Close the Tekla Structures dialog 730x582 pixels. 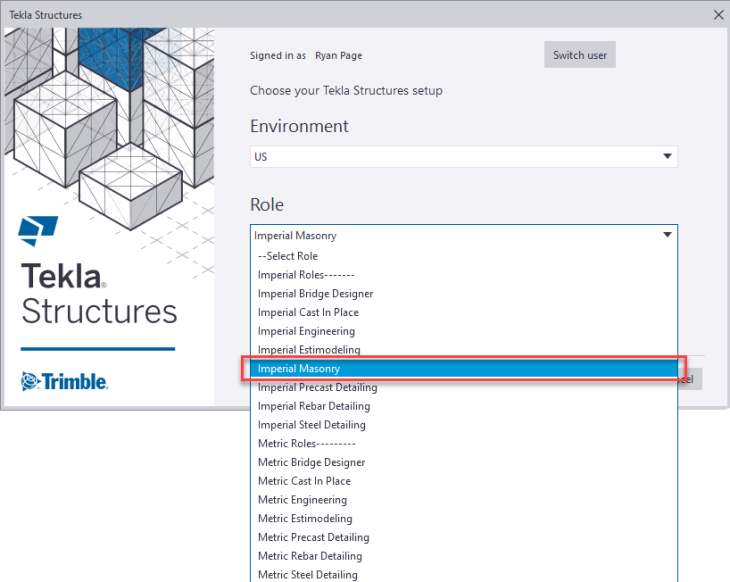[x=718, y=15]
